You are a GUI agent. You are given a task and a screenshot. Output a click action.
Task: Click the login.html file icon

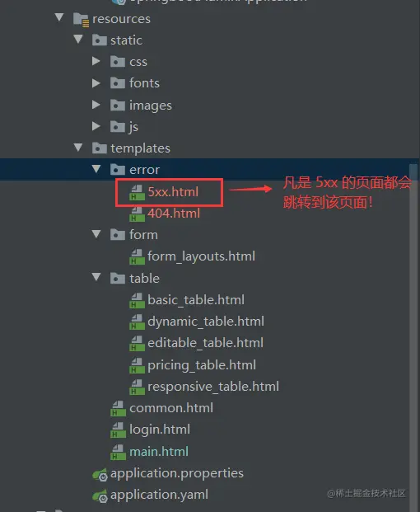pyautogui.click(x=118, y=430)
